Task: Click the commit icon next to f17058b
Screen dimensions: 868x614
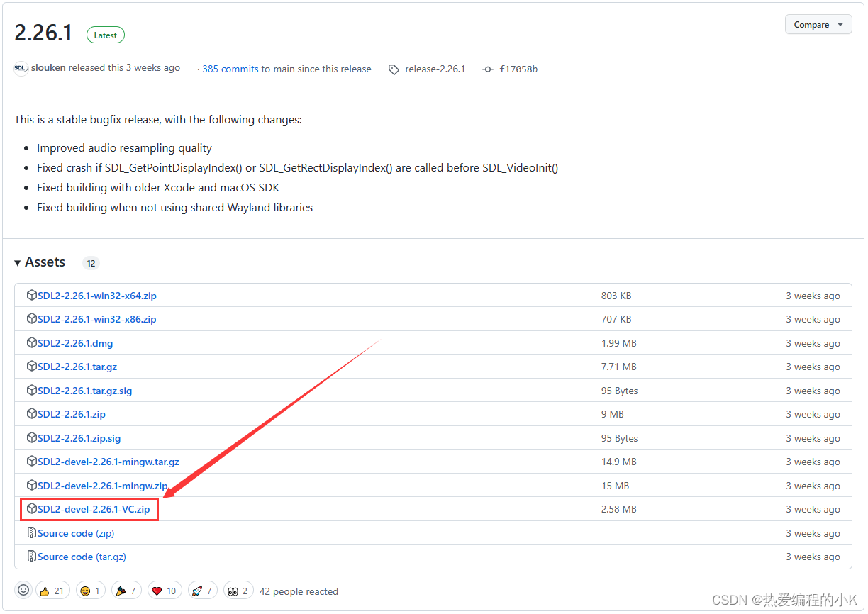Action: pyautogui.click(x=487, y=69)
